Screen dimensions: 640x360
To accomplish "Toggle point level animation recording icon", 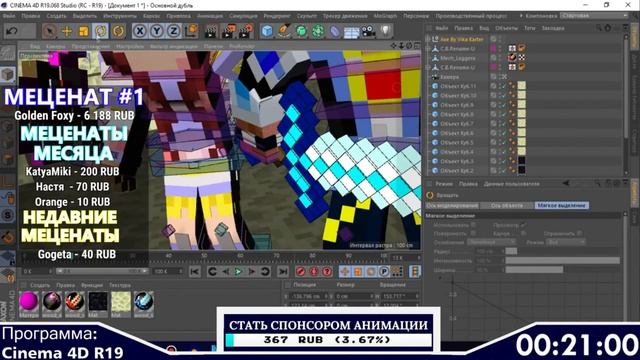I will point(397,271).
